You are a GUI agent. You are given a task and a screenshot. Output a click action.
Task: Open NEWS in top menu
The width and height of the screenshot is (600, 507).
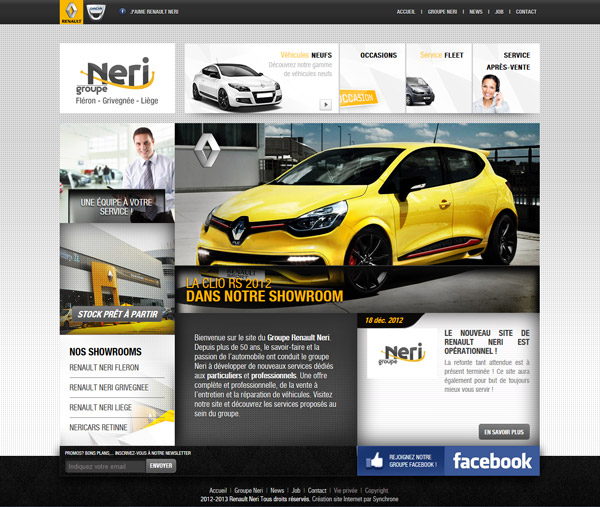[x=476, y=12]
